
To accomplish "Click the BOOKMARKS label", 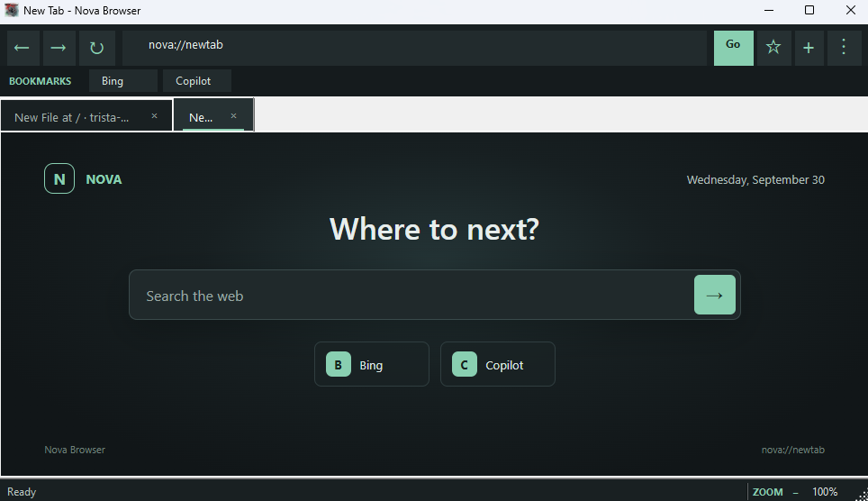I will pos(40,81).
